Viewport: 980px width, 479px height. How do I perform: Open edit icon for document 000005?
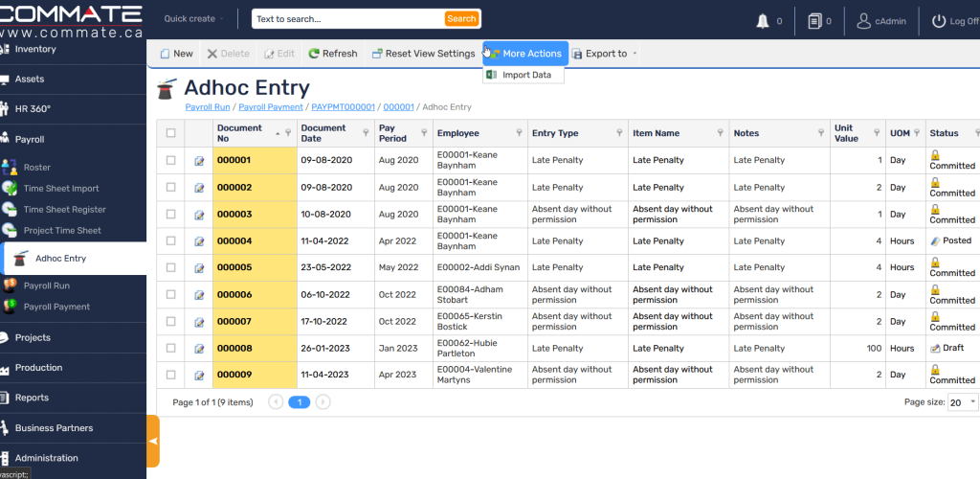(199, 267)
